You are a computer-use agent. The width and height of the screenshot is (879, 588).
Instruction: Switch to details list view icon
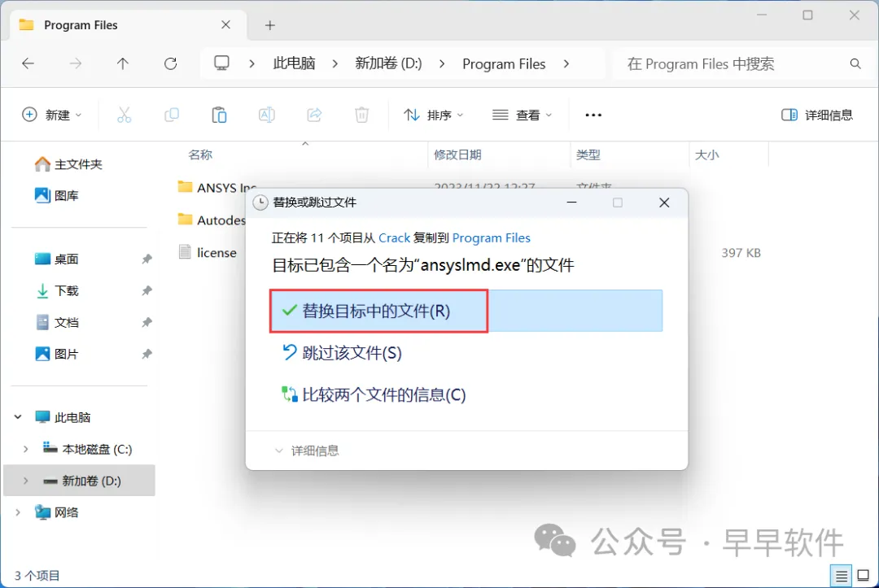[841, 575]
